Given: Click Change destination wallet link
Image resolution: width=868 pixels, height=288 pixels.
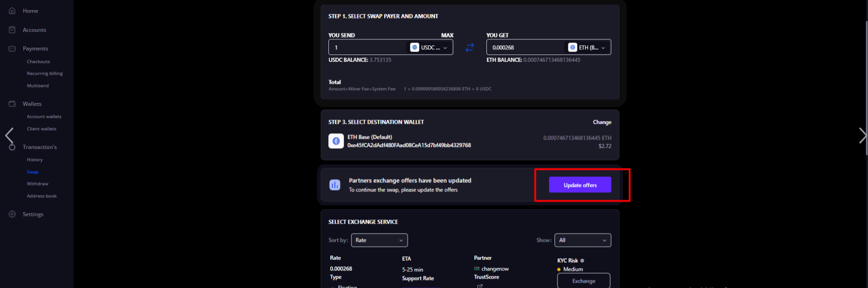Looking at the screenshot, I should tap(602, 122).
